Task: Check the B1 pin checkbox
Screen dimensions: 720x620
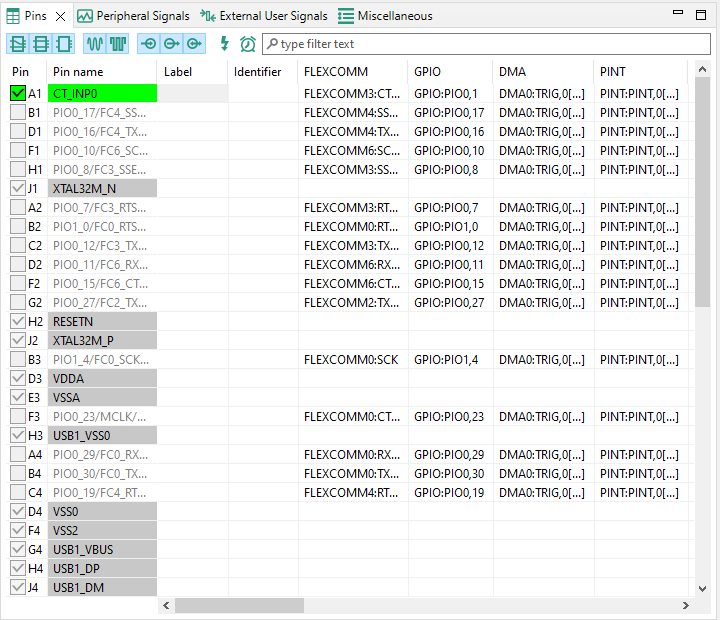Action: (x=17, y=112)
